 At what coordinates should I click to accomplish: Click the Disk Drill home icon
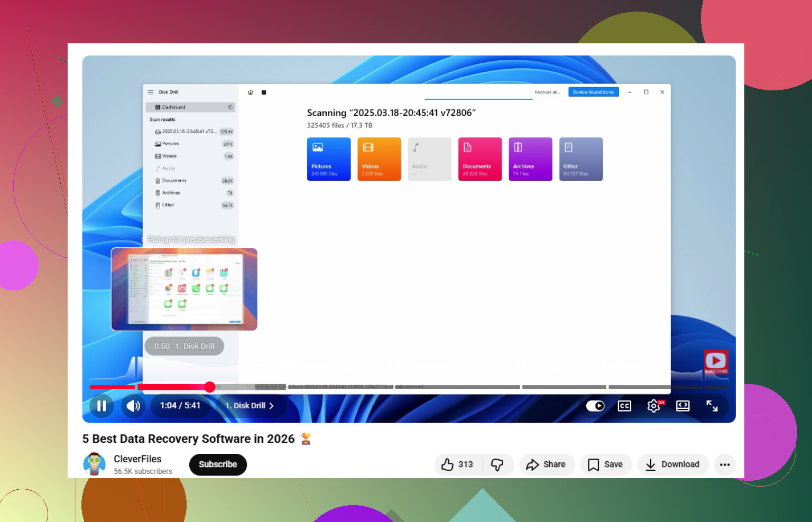[251, 92]
